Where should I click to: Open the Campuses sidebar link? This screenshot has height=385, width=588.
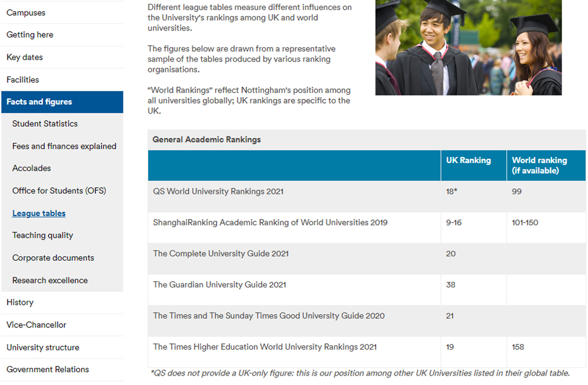pyautogui.click(x=26, y=12)
